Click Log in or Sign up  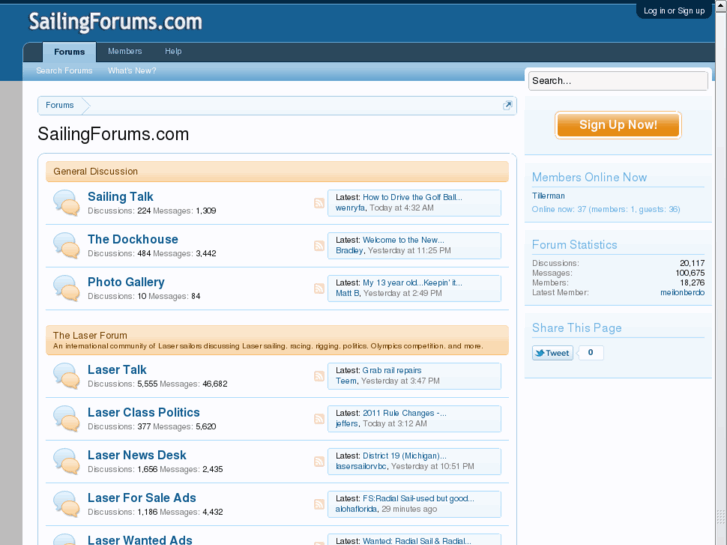pos(674,11)
